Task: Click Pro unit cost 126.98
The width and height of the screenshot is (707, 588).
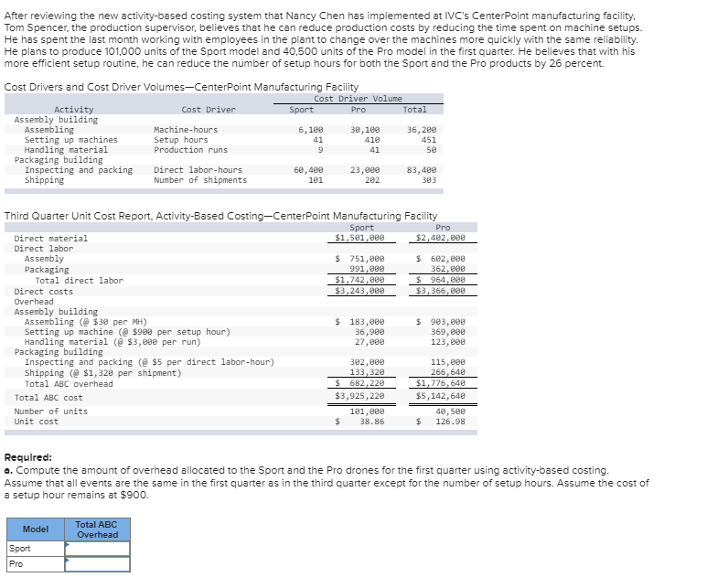Action: click(x=450, y=422)
